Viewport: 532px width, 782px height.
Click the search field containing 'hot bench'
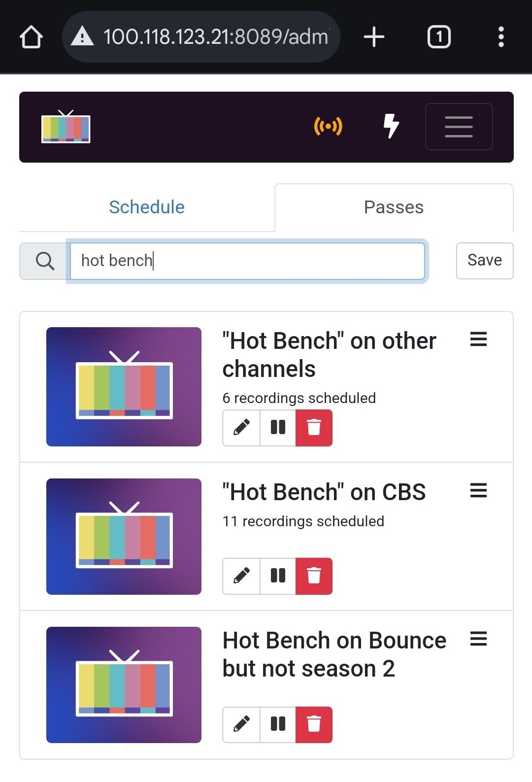click(x=247, y=261)
